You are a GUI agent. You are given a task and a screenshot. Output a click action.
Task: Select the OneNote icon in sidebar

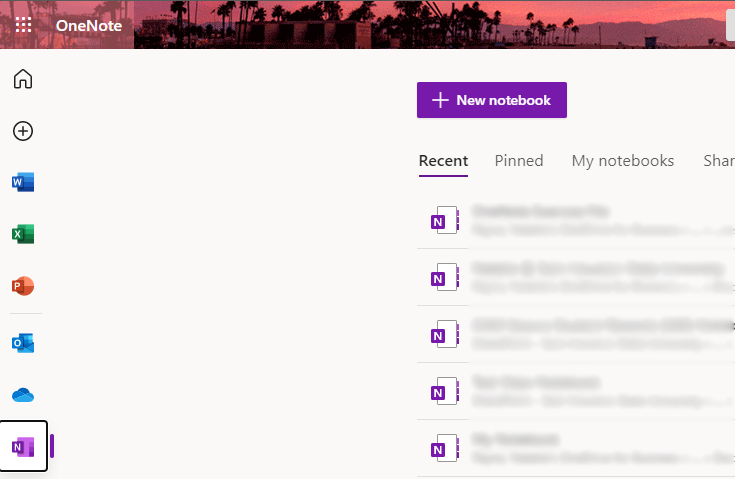point(23,446)
